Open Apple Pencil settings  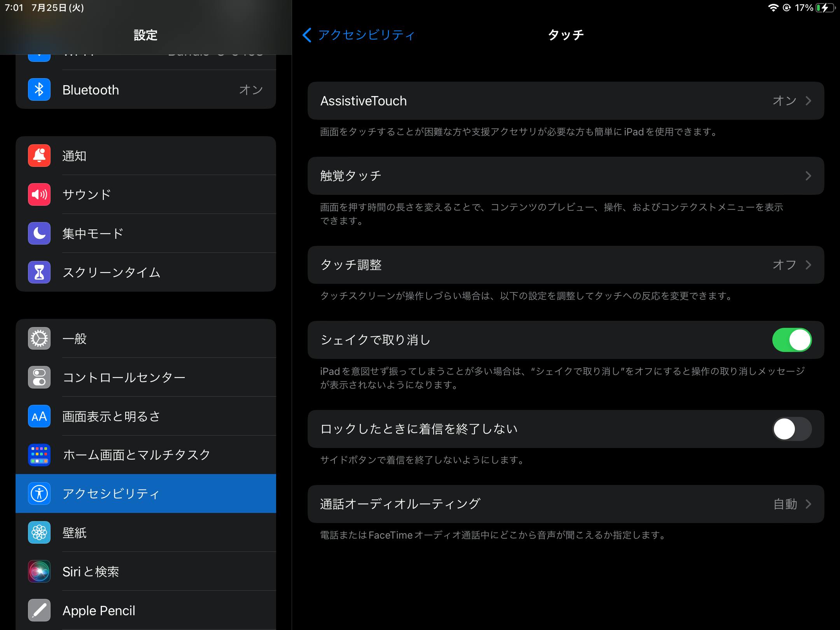point(99,611)
